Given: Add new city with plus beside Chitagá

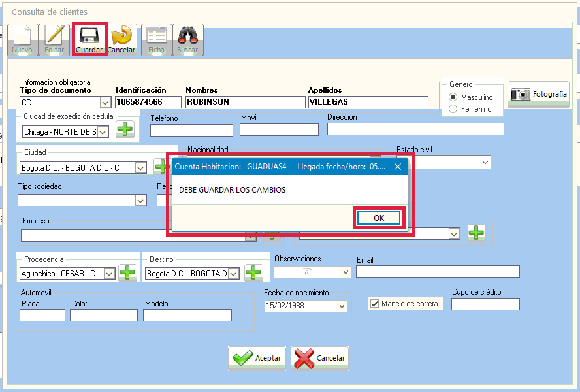Looking at the screenshot, I should click(125, 129).
